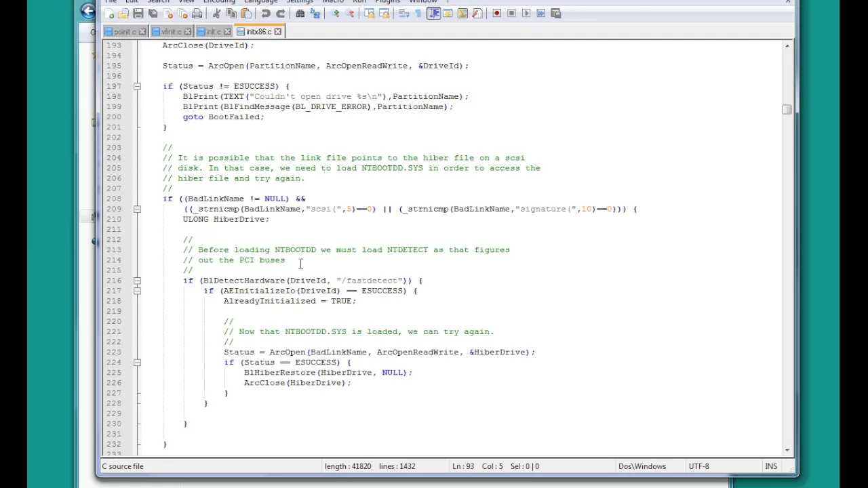Image resolution: width=868 pixels, height=488 pixels.
Task: Place cursor on 'goto BootFailed;' line
Action: pyautogui.click(x=223, y=117)
